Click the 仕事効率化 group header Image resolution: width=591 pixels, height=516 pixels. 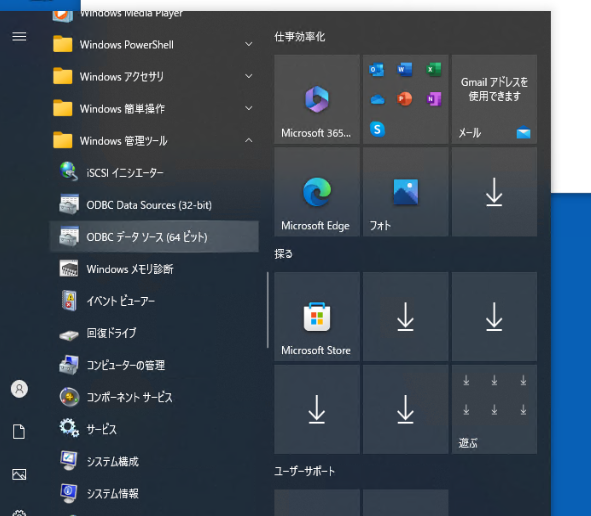[x=300, y=37]
